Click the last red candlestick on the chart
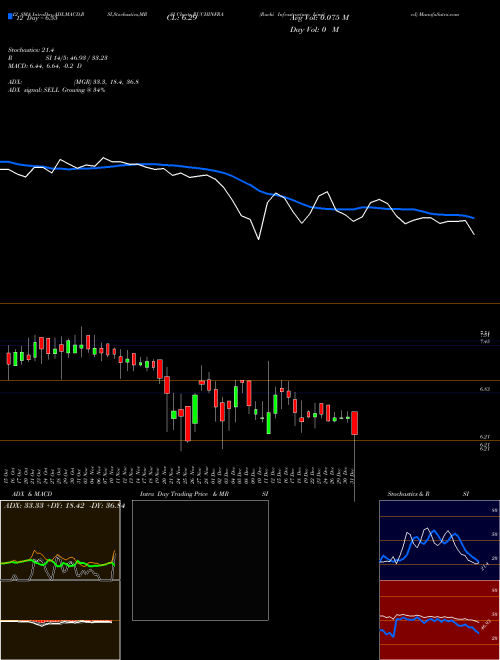Image resolution: width=500 pixels, height=660 pixels. point(354,423)
